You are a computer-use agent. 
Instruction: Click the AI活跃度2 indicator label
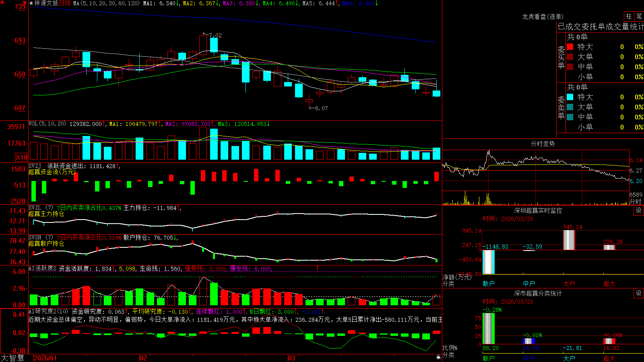pyautogui.click(x=43, y=268)
